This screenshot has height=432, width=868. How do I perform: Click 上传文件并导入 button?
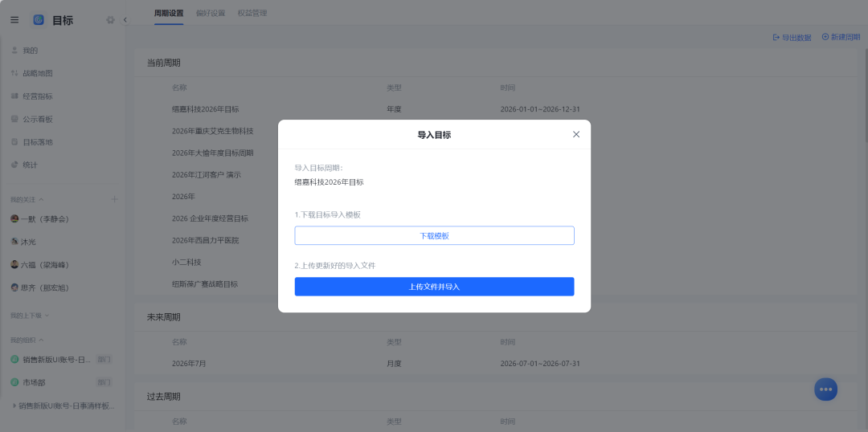coord(434,287)
